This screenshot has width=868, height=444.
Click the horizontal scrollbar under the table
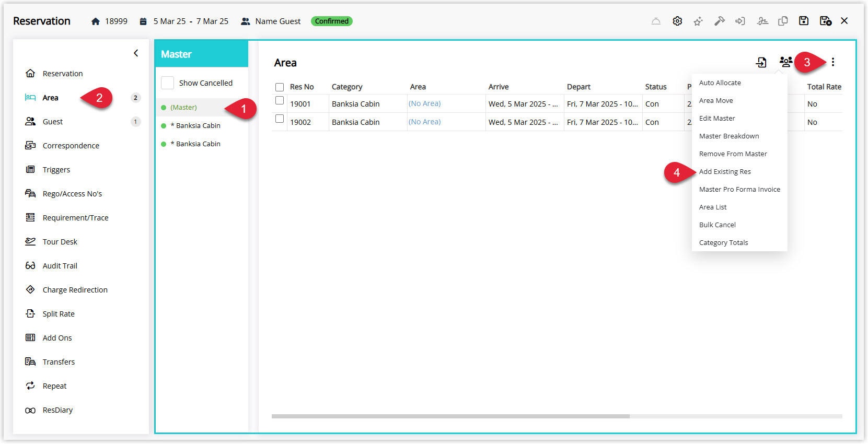pos(450,416)
